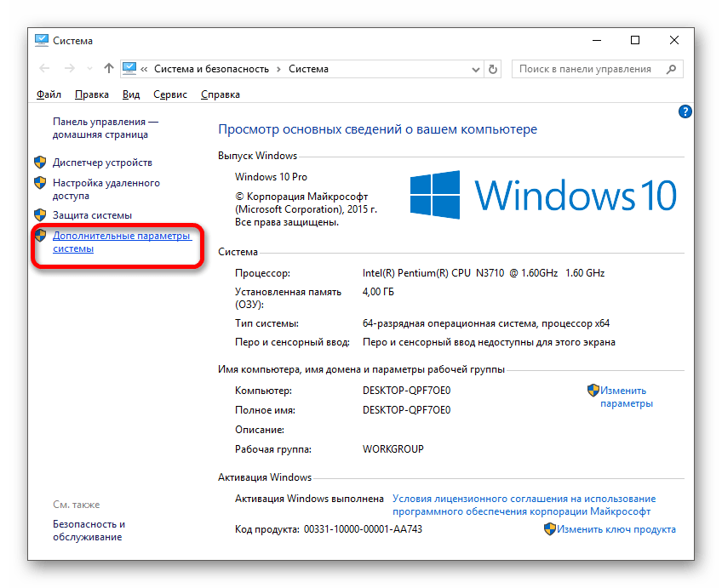The width and height of the screenshot is (722, 588).
Task: Expand the address bar history dropdown
Action: (x=476, y=70)
